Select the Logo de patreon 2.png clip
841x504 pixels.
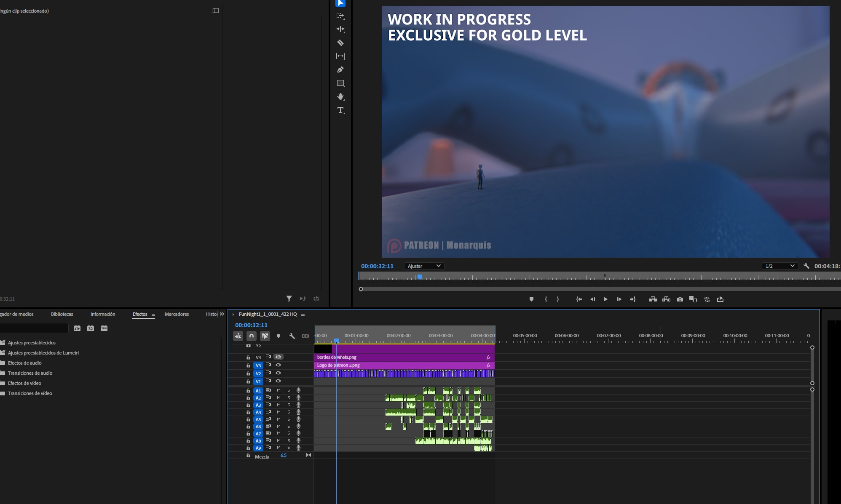tap(404, 365)
